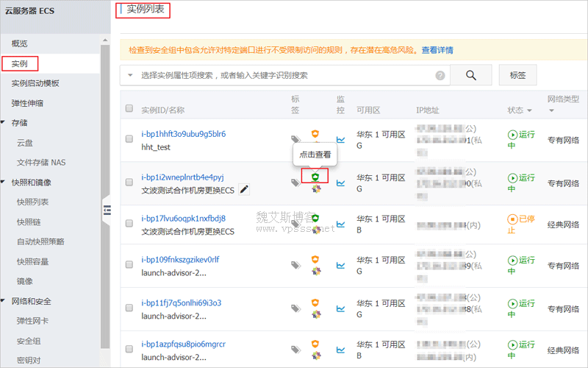588x368 pixels.
Task: Click the orange shield icon for hht_test instance
Action: [315, 133]
